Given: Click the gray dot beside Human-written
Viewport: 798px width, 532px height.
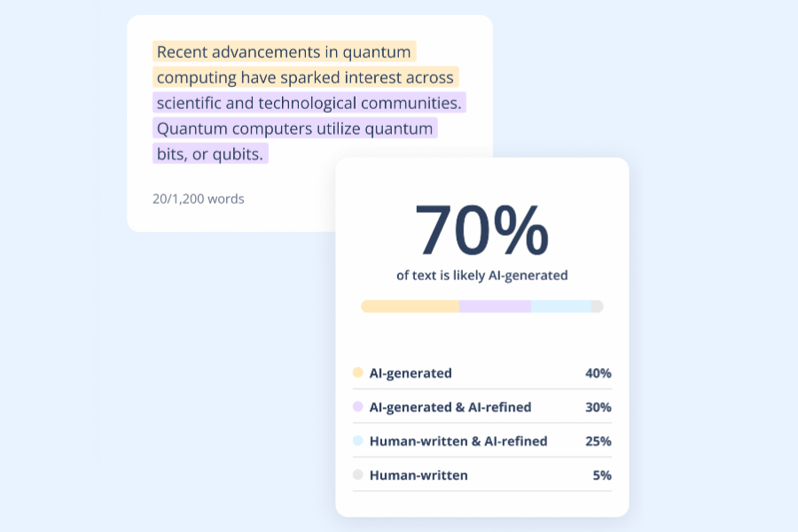Looking at the screenshot, I should 358,475.
